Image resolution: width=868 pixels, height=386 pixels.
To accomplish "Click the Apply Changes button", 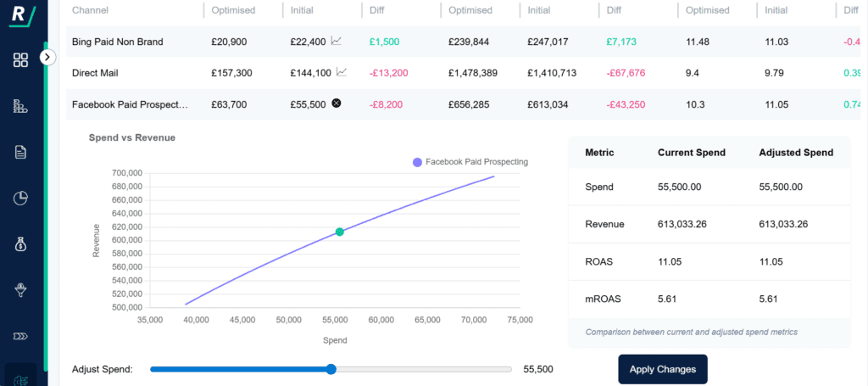I will (662, 369).
